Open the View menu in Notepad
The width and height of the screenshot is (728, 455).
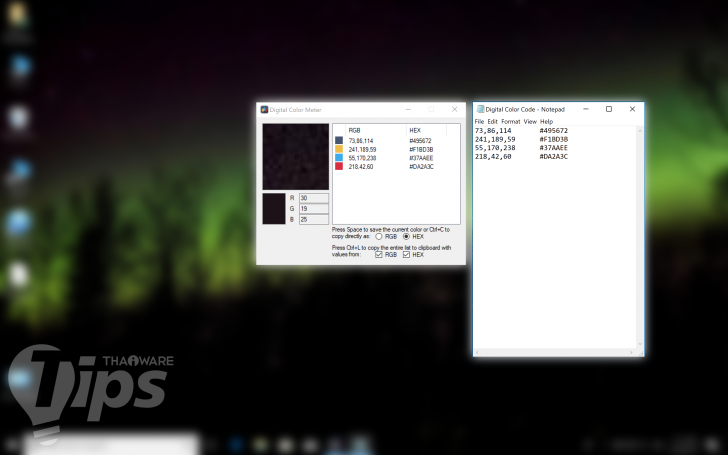coord(530,122)
